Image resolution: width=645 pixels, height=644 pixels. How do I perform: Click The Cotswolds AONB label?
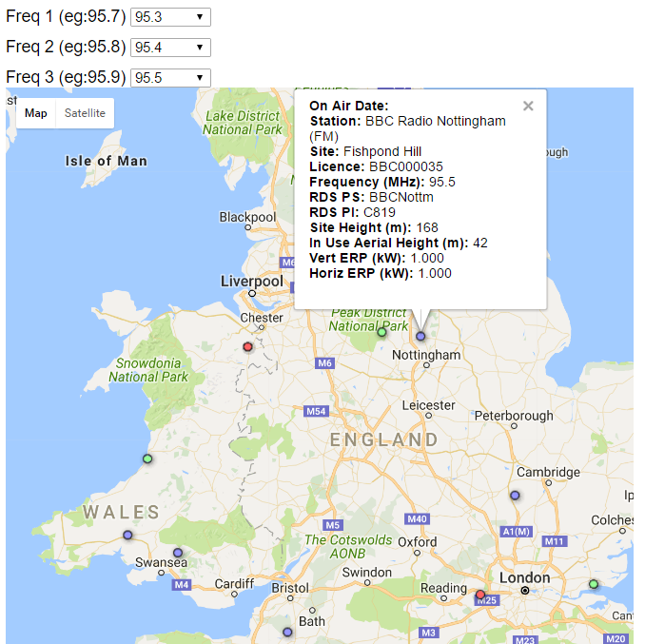(348, 547)
